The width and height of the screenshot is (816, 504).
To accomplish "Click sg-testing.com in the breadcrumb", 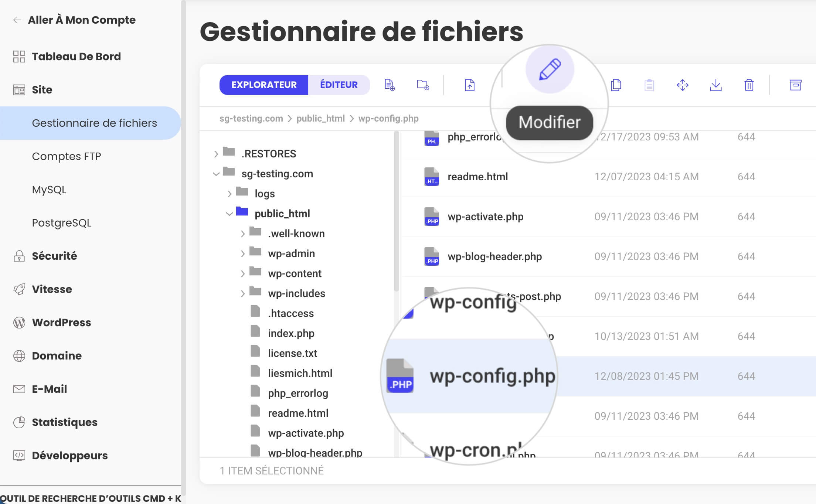I will (x=251, y=119).
